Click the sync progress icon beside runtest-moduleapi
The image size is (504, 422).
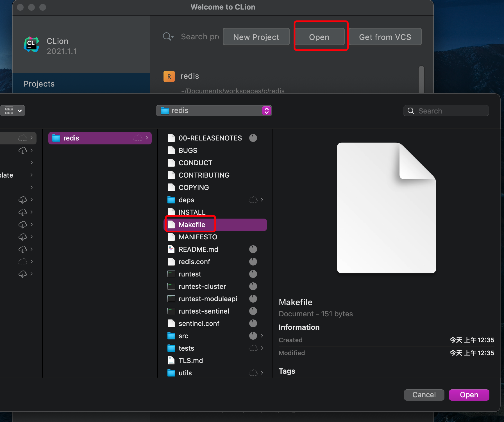(253, 299)
